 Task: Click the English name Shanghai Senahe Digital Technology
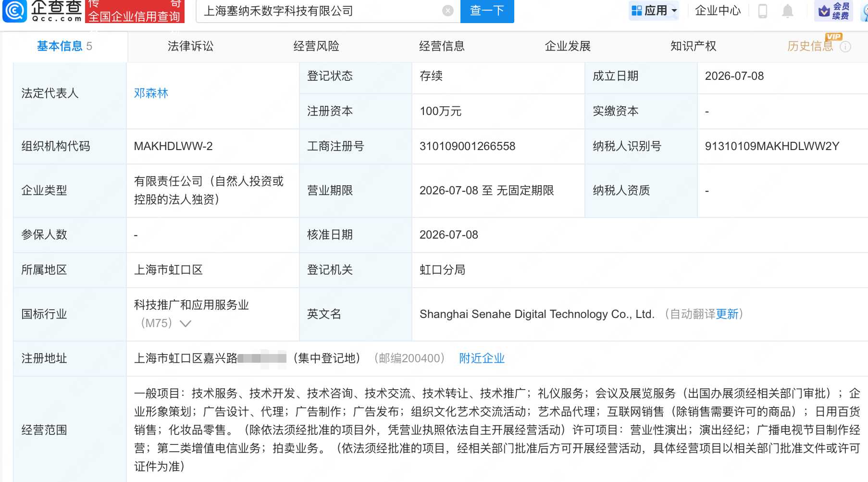coord(537,314)
